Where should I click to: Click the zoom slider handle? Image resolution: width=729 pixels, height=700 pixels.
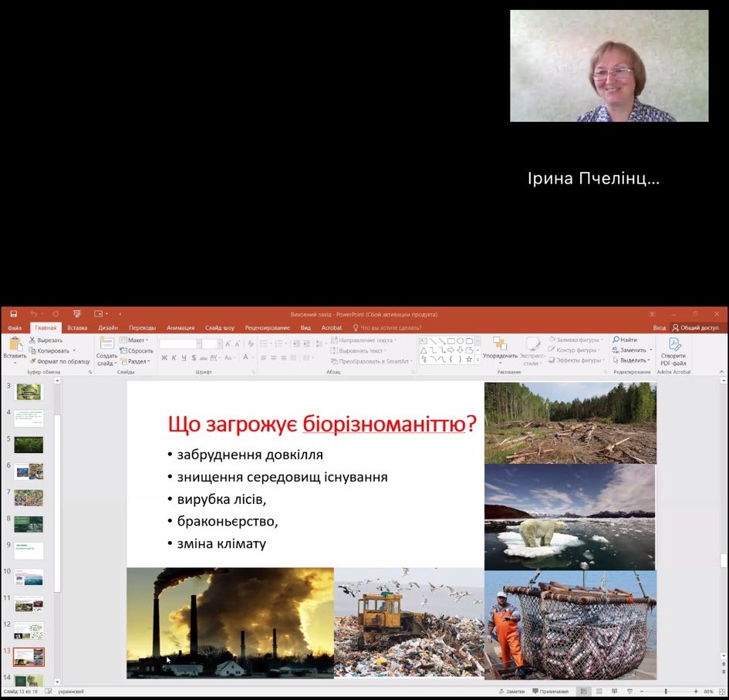point(666,692)
